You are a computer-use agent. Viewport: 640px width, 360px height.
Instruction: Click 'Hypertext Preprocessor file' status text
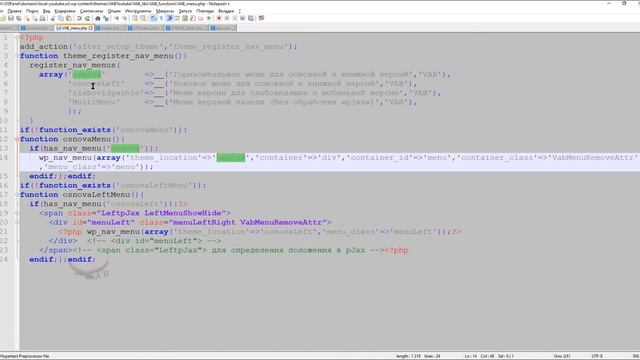24,356
